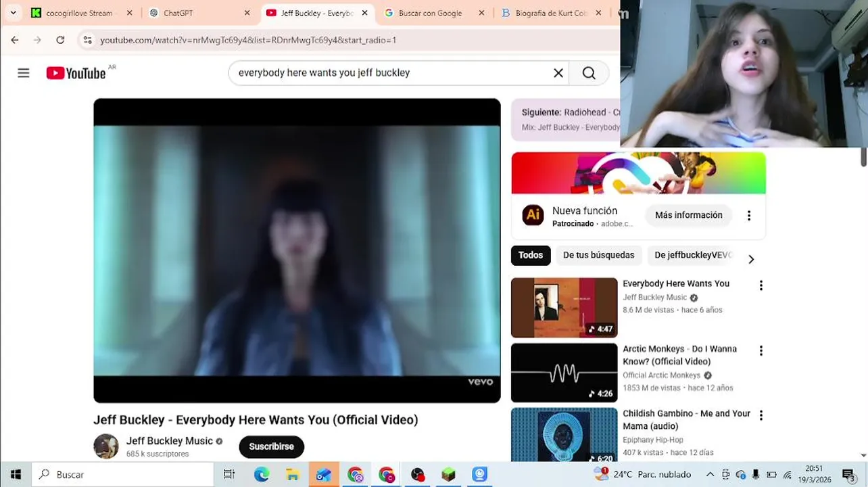868x487 pixels.
Task: Click the Official Arctic Monkeys channel name
Action: point(662,375)
